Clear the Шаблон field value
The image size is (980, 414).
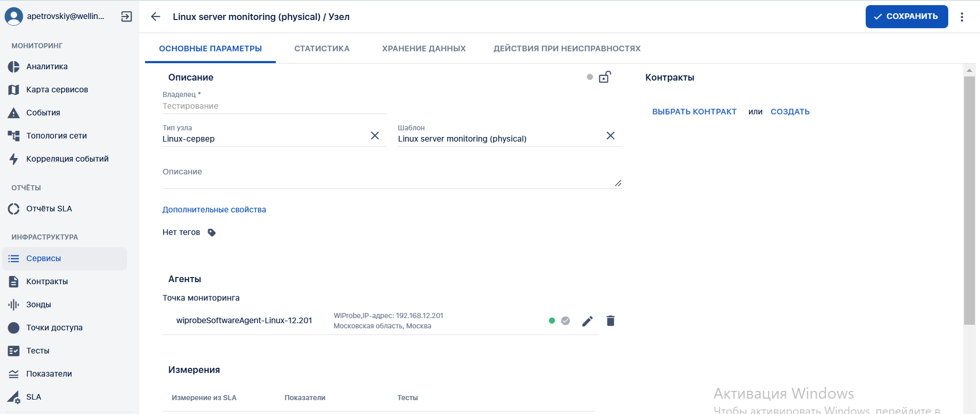(610, 135)
